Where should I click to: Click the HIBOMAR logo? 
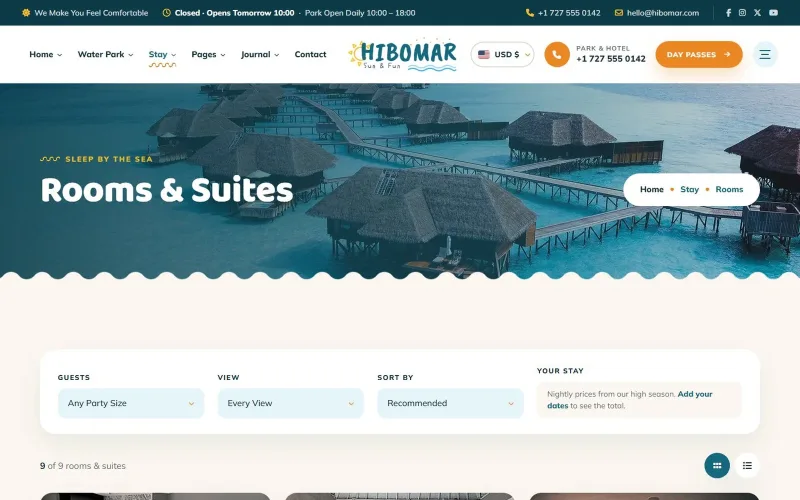coord(403,54)
